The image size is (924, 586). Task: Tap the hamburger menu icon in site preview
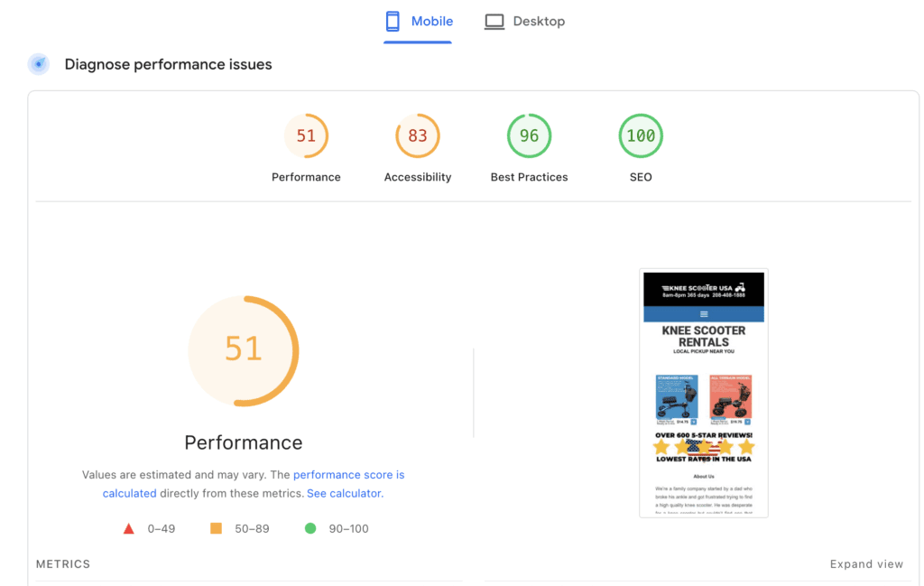(x=704, y=314)
